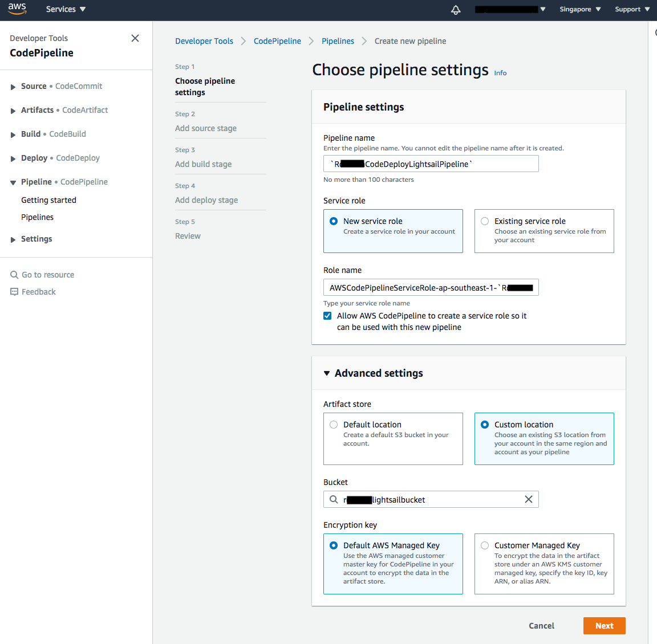The height and width of the screenshot is (644, 657).
Task: Focus the Pipeline name input field
Action: pyautogui.click(x=431, y=164)
